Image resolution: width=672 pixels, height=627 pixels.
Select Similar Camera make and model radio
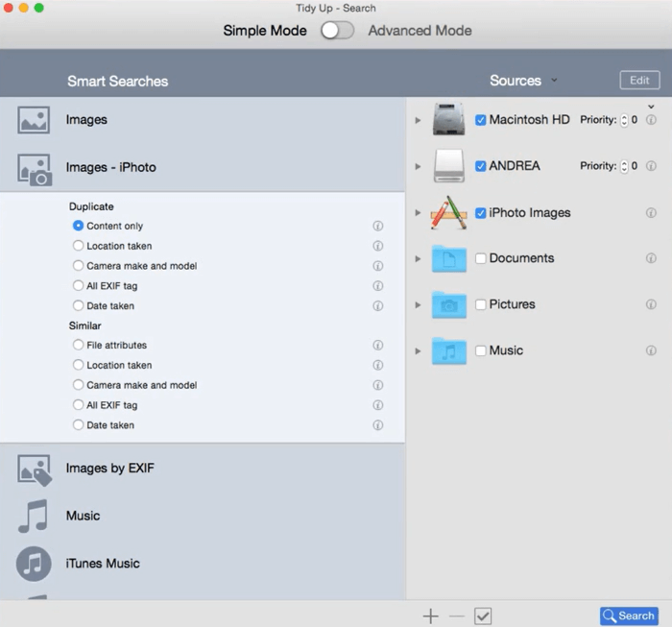[78, 385]
